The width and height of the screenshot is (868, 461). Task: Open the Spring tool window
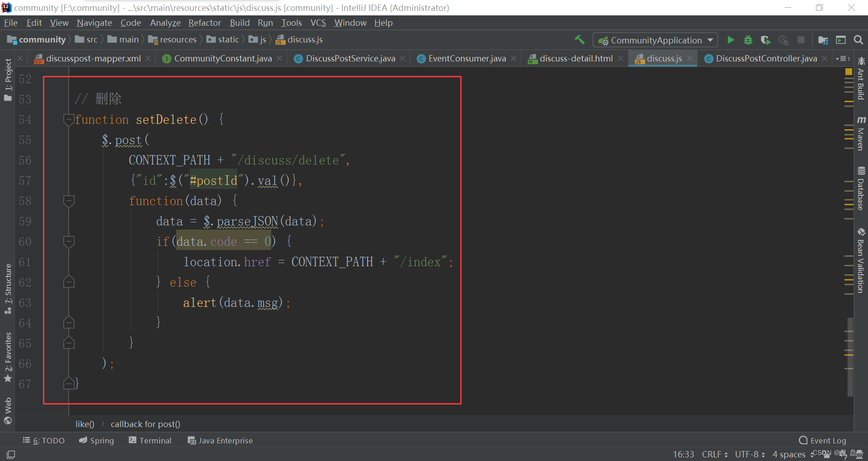tap(96, 440)
